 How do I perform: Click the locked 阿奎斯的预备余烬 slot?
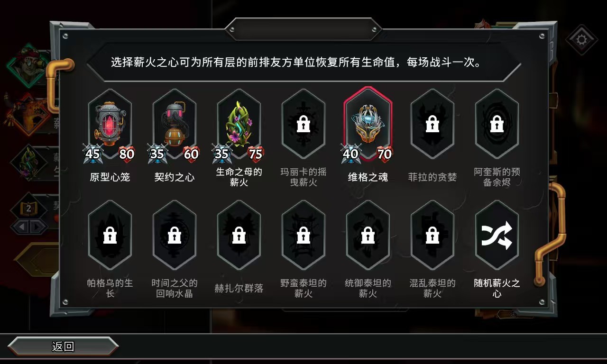[x=497, y=124]
